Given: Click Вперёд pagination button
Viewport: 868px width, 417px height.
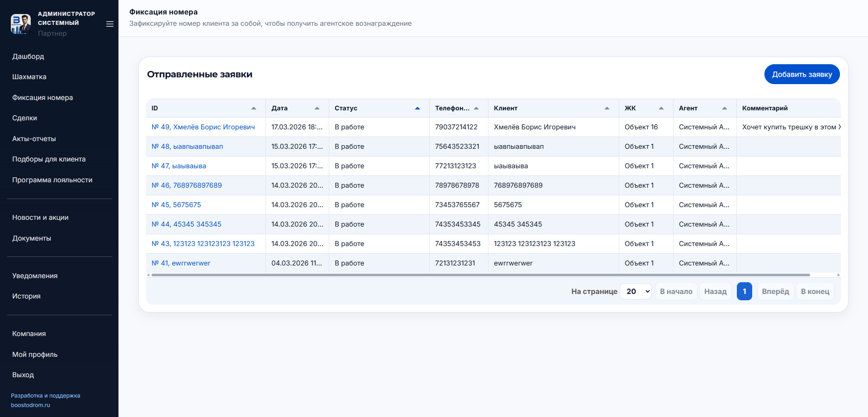Looking at the screenshot, I should point(775,292).
